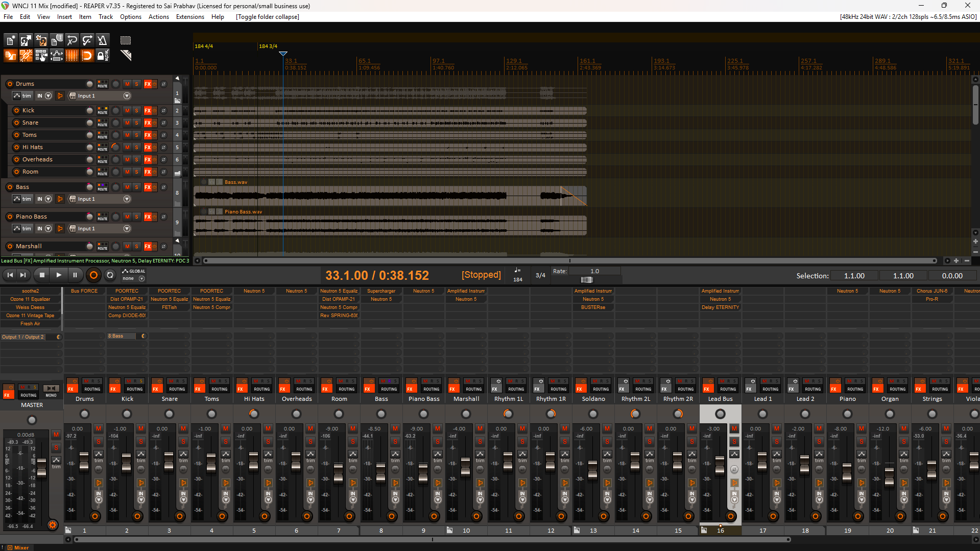Select the Bass.wav item in timeline
This screenshot has height=551, width=980.
click(x=390, y=196)
